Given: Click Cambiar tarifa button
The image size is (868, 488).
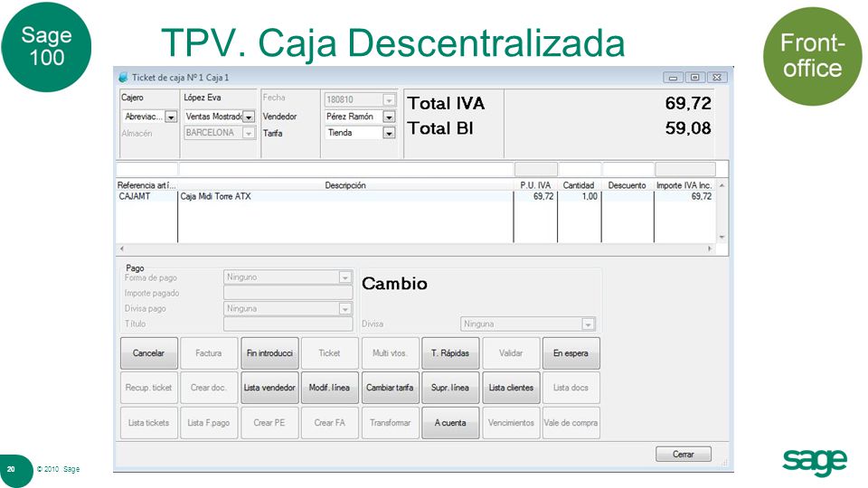Looking at the screenshot, I should click(x=390, y=388).
